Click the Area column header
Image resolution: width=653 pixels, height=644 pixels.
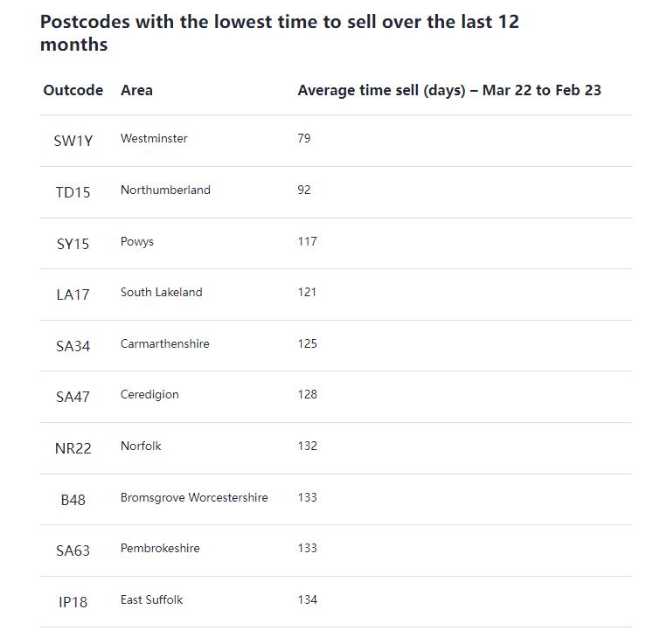tap(136, 90)
